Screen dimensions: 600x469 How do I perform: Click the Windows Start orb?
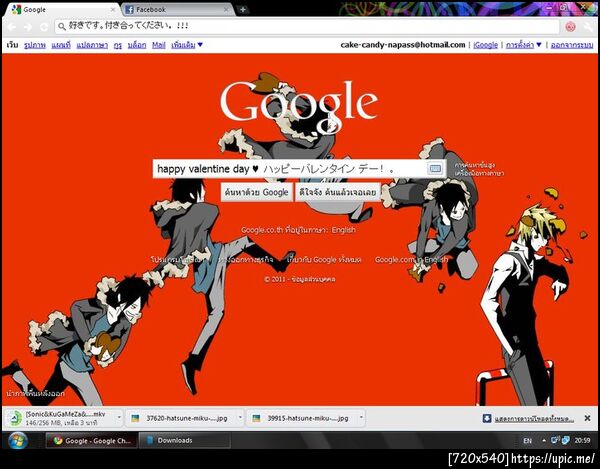[x=18, y=441]
